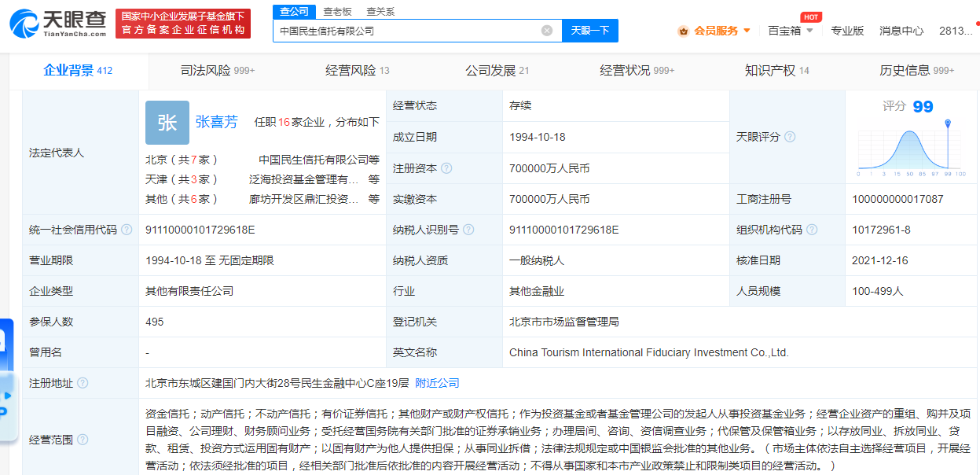Click the help icon next to 天眼评分
The image size is (980, 475).
(x=790, y=137)
